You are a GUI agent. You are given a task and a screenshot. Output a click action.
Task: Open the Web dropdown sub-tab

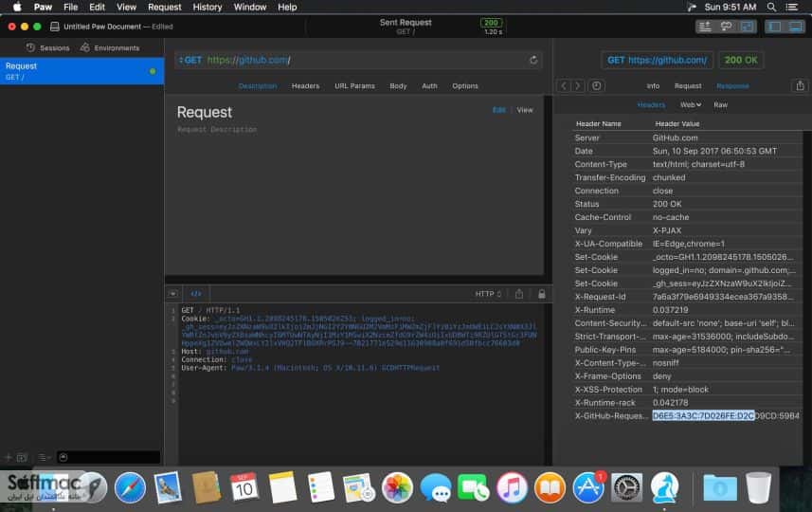691,104
